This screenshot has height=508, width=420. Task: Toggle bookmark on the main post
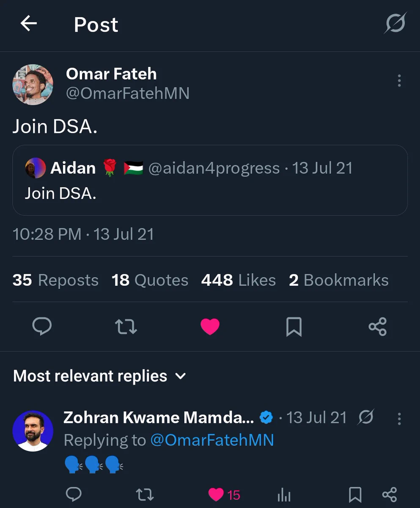(x=294, y=326)
